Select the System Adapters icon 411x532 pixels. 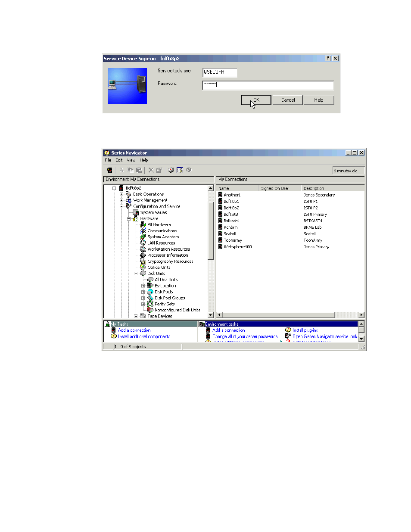coord(143,237)
